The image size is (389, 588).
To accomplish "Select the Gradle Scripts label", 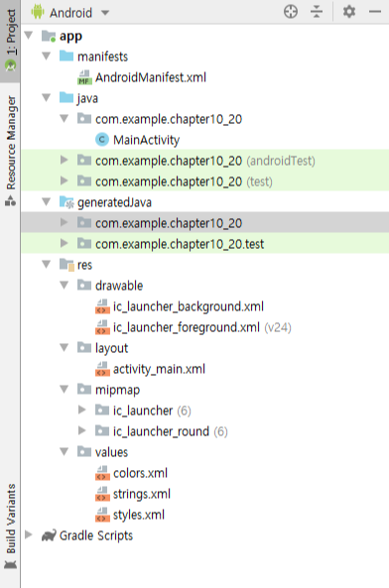I will click(96, 535).
